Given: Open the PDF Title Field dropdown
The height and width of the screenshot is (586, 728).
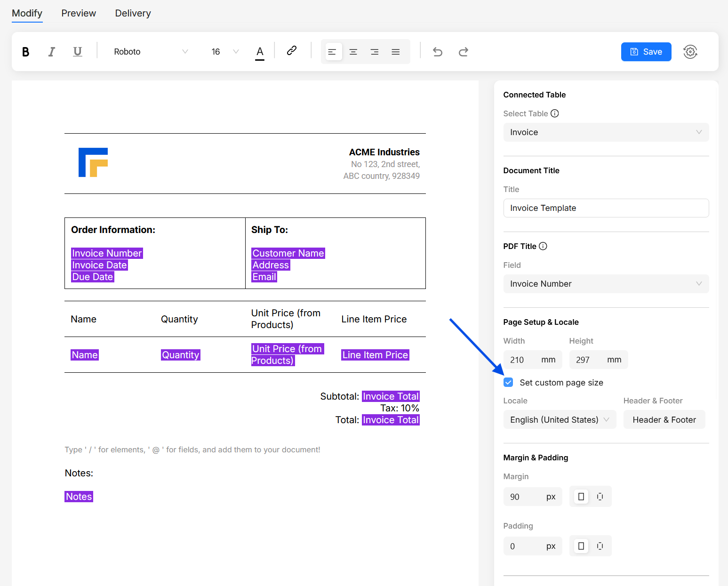Looking at the screenshot, I should point(606,284).
